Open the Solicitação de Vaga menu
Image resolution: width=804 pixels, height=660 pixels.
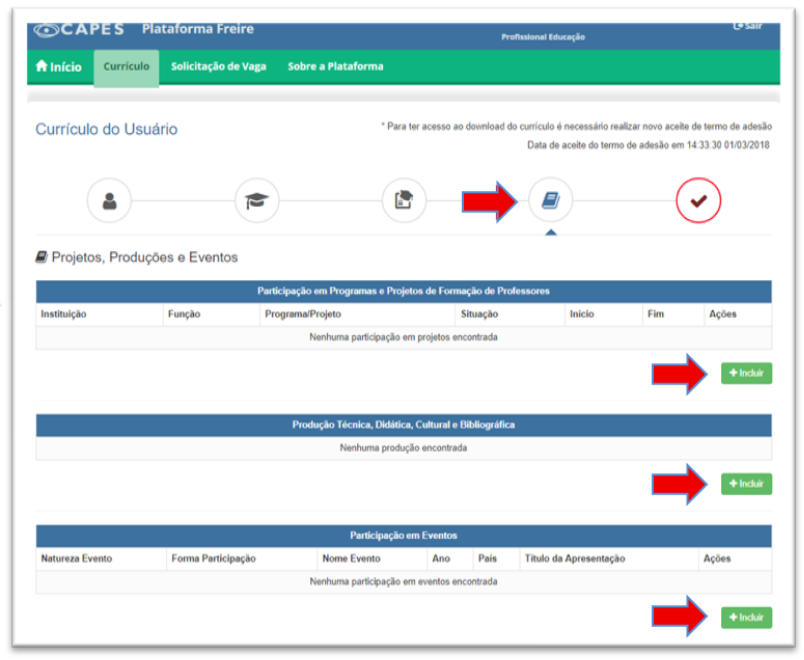218,67
